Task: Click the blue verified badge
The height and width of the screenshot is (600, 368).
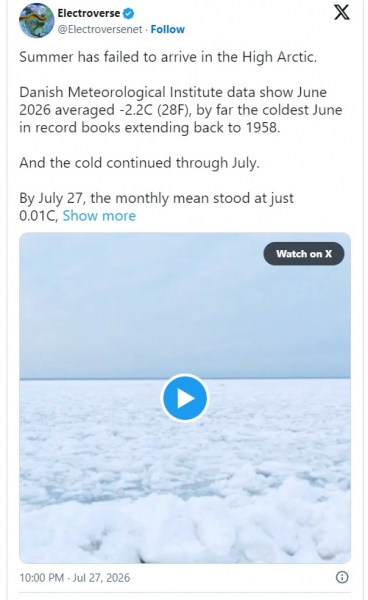Action: pos(129,14)
